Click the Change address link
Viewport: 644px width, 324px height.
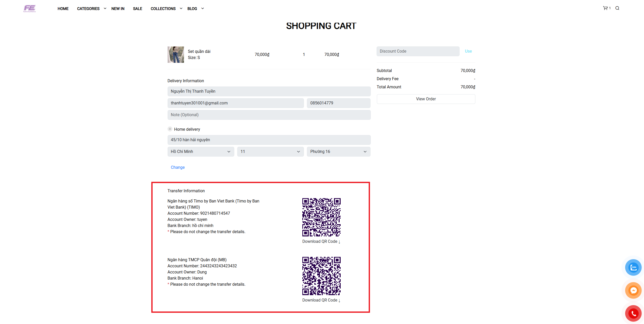178,167
